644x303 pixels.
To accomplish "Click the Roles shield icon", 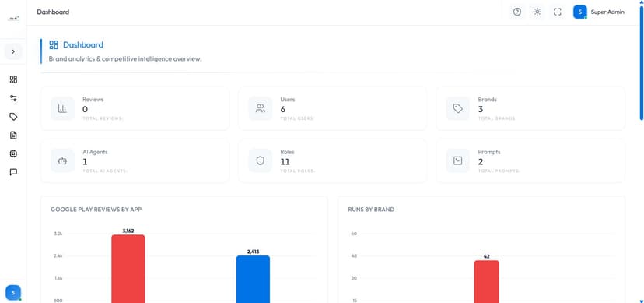I will [261, 160].
